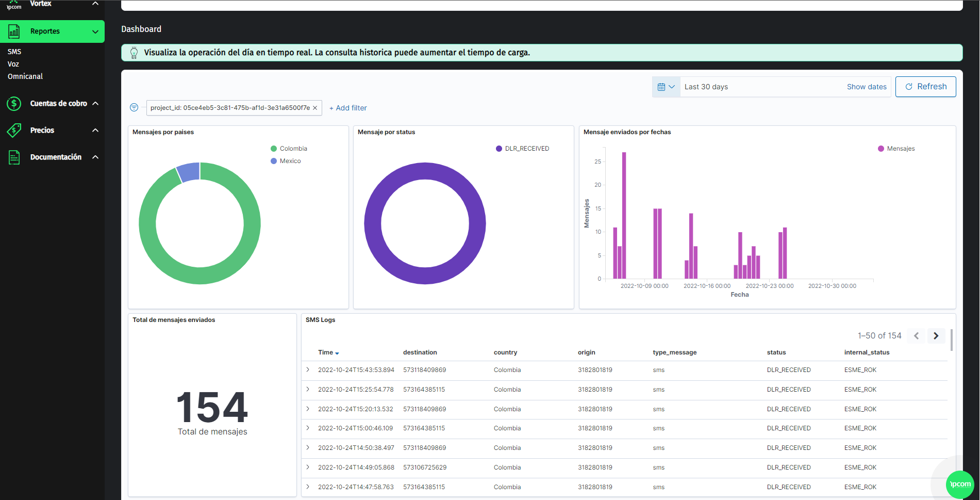The width and height of the screenshot is (980, 500).
Task: Click the Last 30 days date field
Action: [762, 87]
